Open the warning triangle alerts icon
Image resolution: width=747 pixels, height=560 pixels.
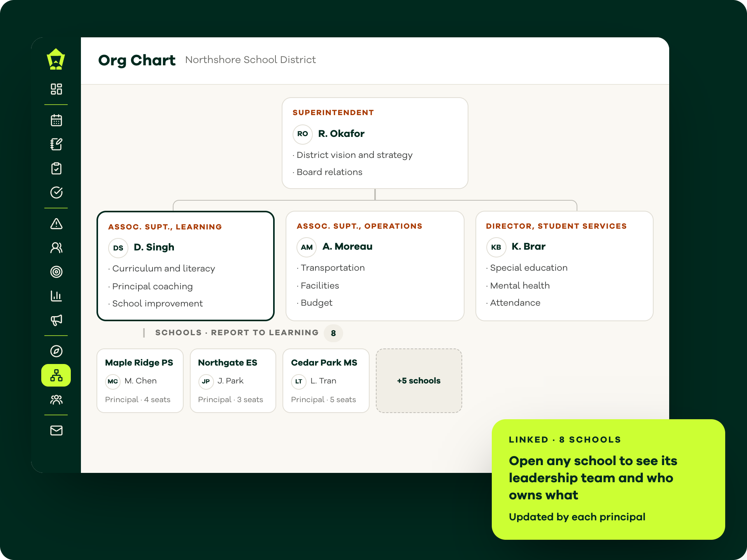point(56,224)
